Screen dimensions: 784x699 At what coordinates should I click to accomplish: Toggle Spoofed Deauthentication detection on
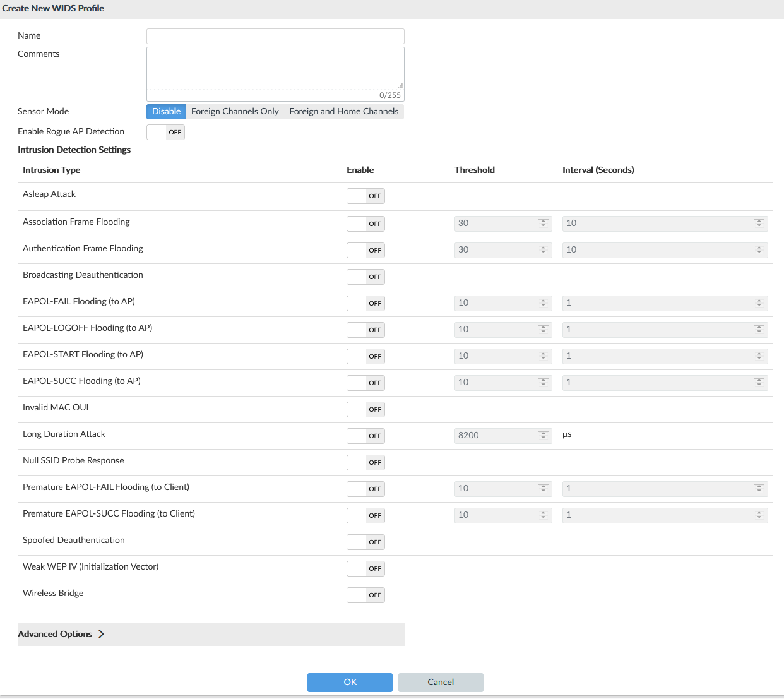(x=365, y=542)
